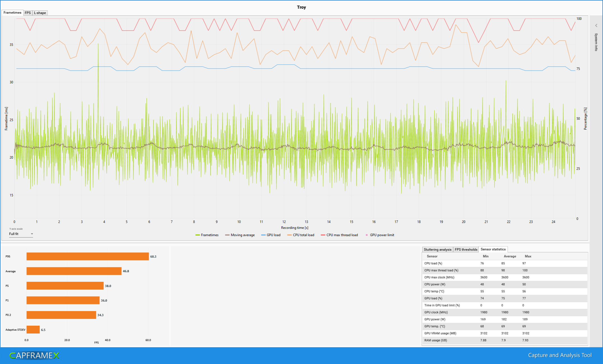Click the CapFrameX logo in the footer
Screen dimensions: 603x364
34,356
